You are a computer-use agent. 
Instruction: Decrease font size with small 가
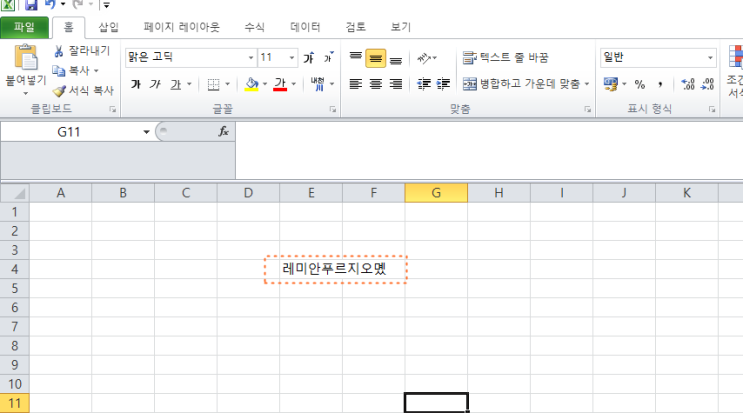(x=328, y=58)
